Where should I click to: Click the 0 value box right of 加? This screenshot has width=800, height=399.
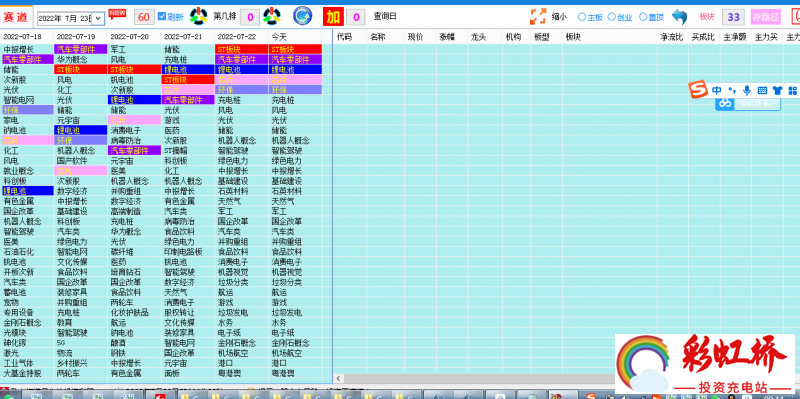point(356,17)
